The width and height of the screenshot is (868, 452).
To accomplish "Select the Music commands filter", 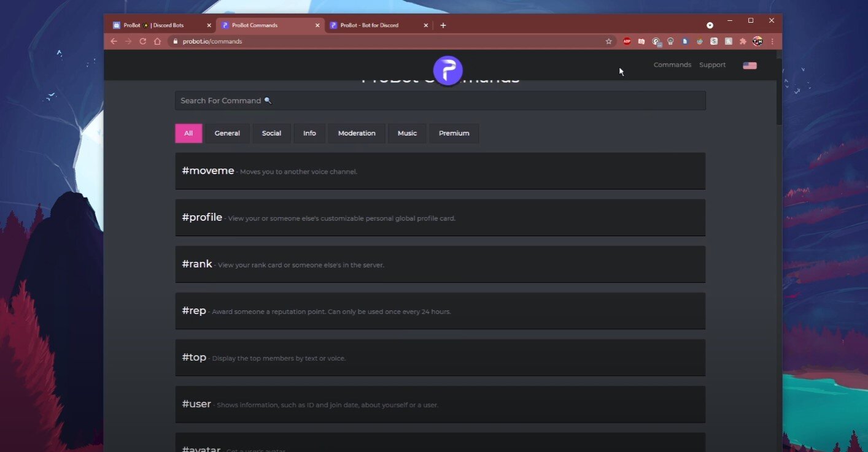I will pos(407,133).
